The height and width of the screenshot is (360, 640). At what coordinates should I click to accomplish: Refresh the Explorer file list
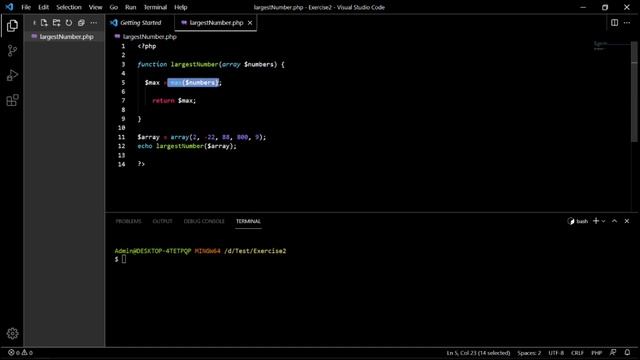coord(69,23)
